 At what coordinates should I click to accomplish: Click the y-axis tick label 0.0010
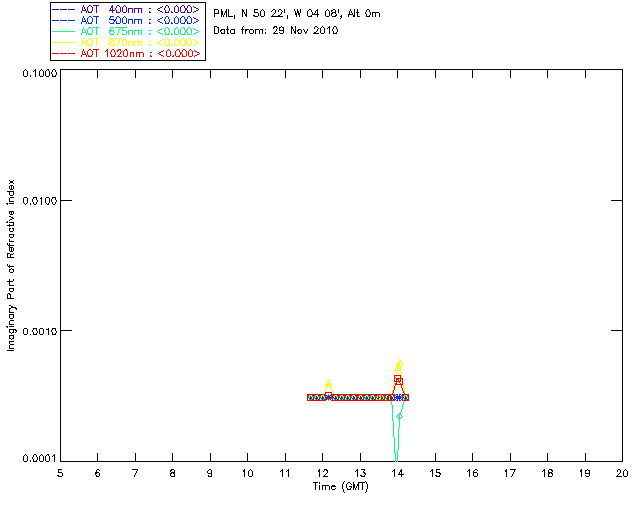(x=40, y=331)
